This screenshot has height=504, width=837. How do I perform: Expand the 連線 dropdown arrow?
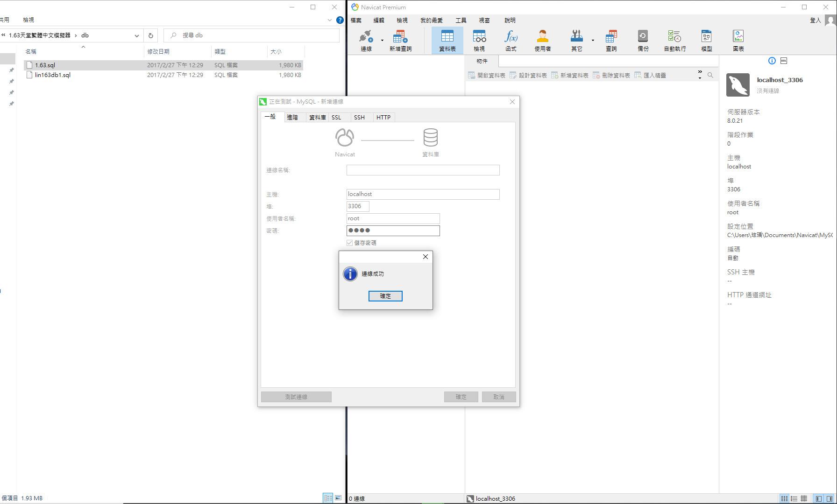382,40
